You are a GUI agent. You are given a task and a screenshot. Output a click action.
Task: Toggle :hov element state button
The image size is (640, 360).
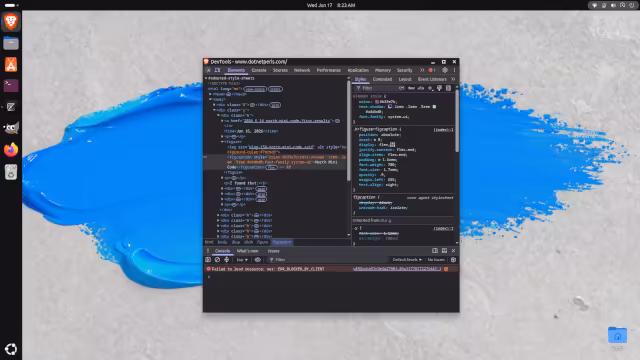(411, 88)
